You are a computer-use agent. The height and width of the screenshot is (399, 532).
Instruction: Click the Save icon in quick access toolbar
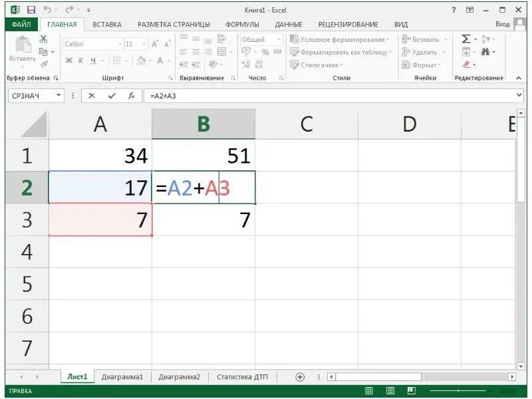[31, 10]
